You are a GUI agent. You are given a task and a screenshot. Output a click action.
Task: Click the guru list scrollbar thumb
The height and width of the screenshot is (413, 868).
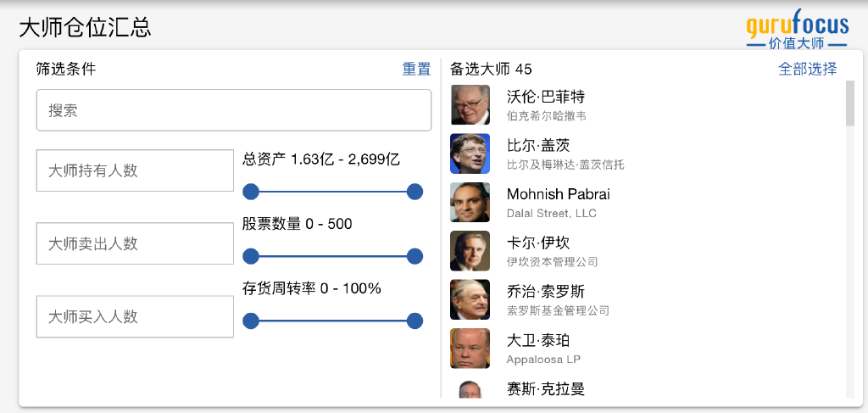point(850,103)
